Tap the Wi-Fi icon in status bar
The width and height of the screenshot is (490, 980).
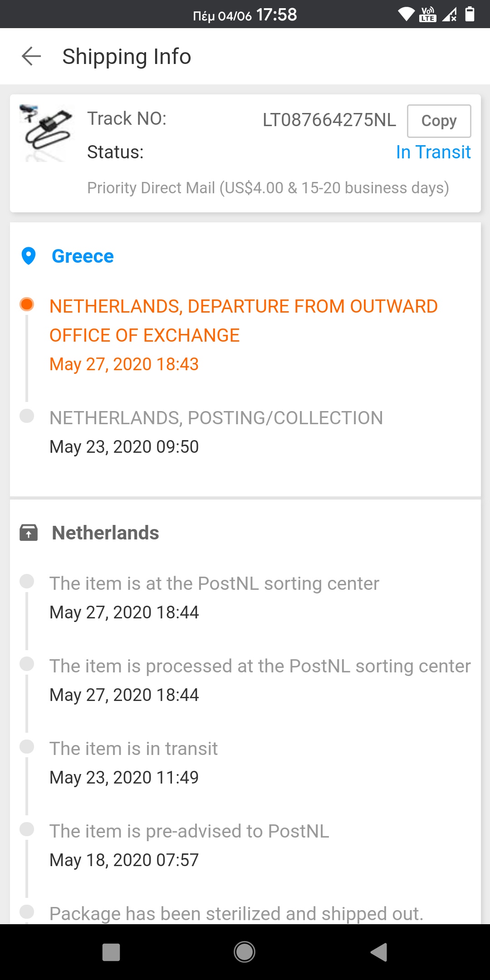(406, 14)
